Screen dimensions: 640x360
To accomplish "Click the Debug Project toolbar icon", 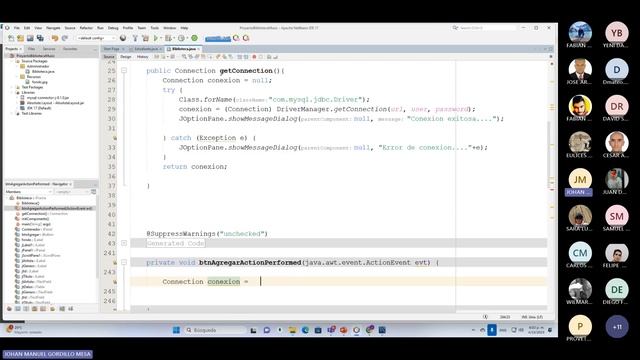I will (x=168, y=38).
